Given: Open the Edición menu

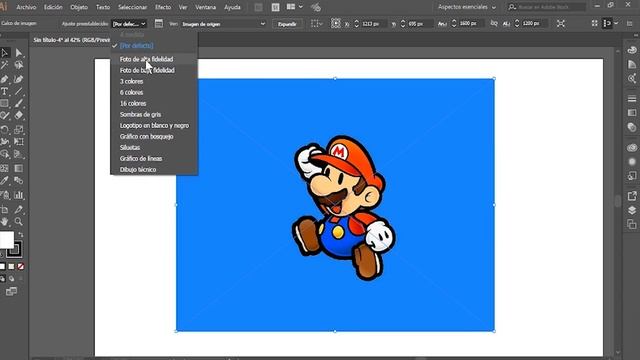Looking at the screenshot, I should pos(53,7).
